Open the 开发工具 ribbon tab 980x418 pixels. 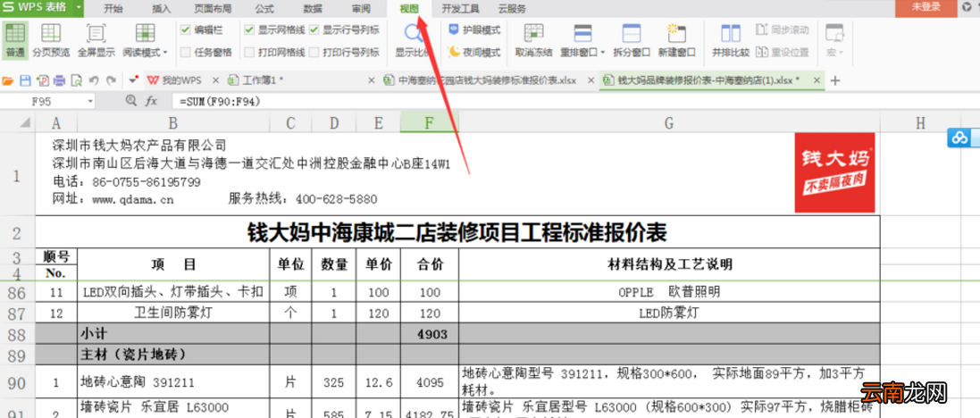(x=460, y=9)
